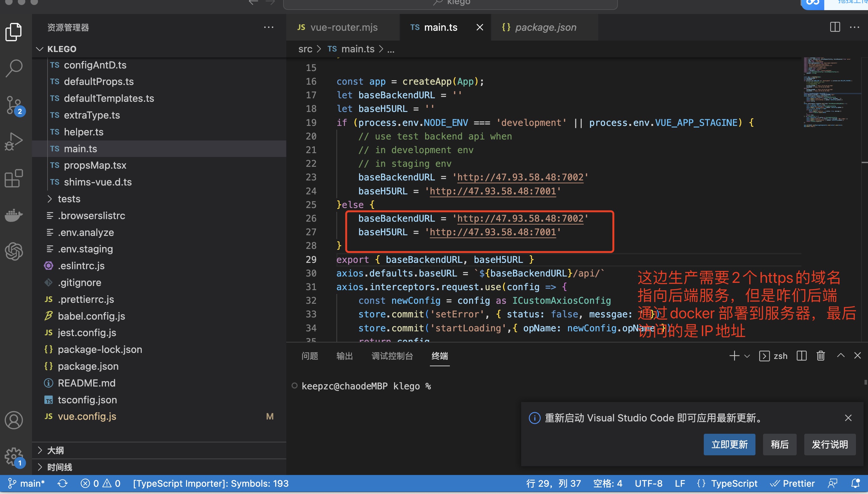Open the Accounts menu icon
868x494 pixels.
pos(14,420)
